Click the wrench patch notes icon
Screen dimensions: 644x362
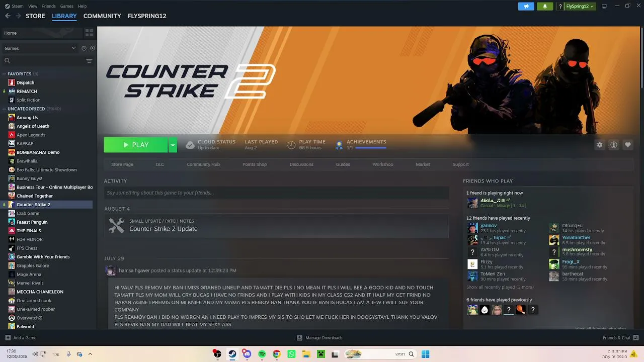click(116, 226)
